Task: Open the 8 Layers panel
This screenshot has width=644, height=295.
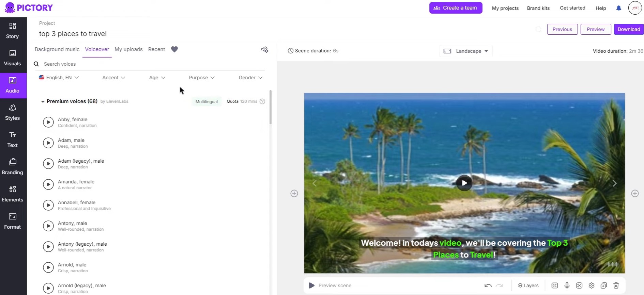Action: point(528,285)
